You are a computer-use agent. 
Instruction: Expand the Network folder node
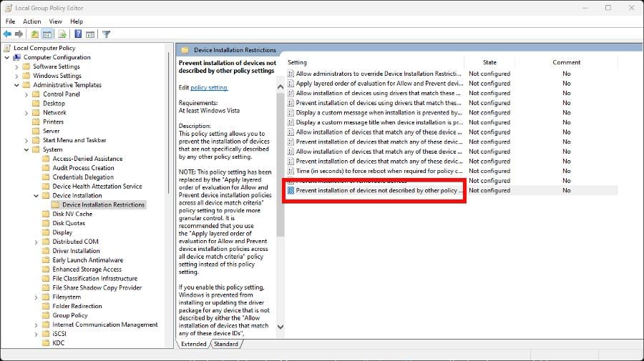26,113
